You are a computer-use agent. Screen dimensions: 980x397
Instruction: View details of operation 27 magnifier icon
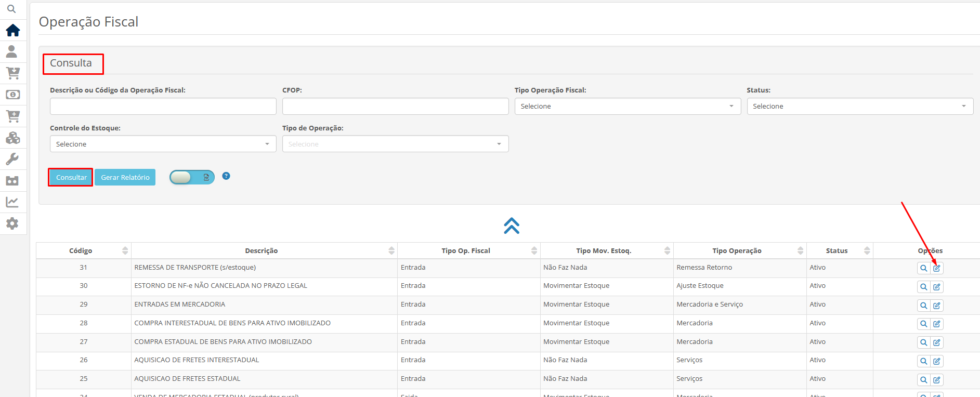[923, 342]
